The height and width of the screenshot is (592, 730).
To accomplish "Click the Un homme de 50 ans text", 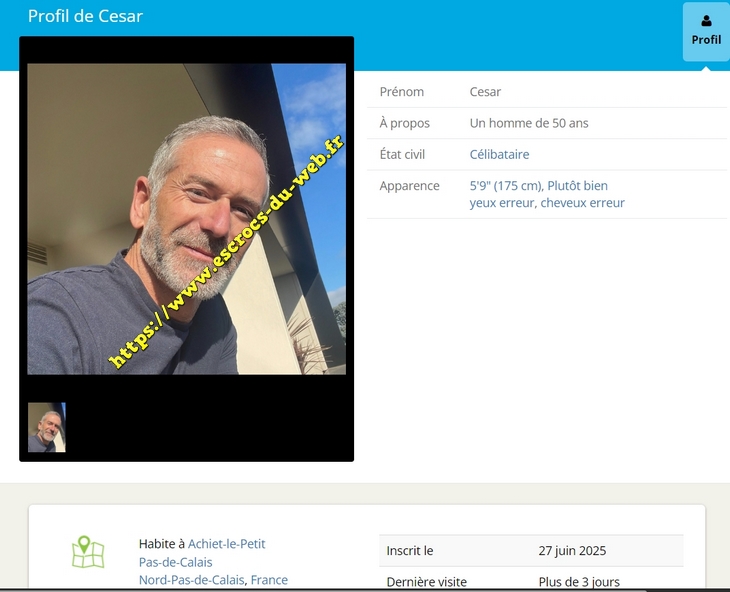I will pos(528,123).
